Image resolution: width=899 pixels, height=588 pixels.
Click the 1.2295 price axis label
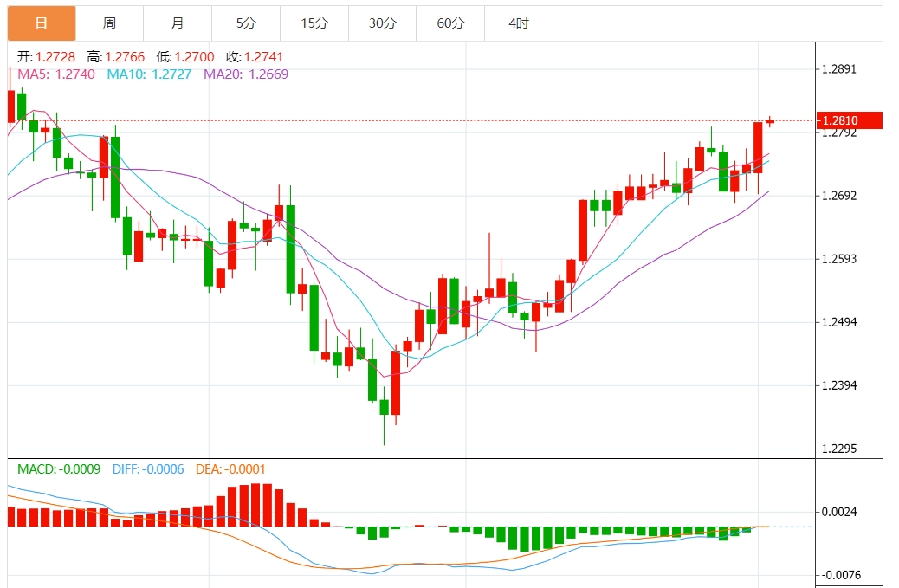838,449
